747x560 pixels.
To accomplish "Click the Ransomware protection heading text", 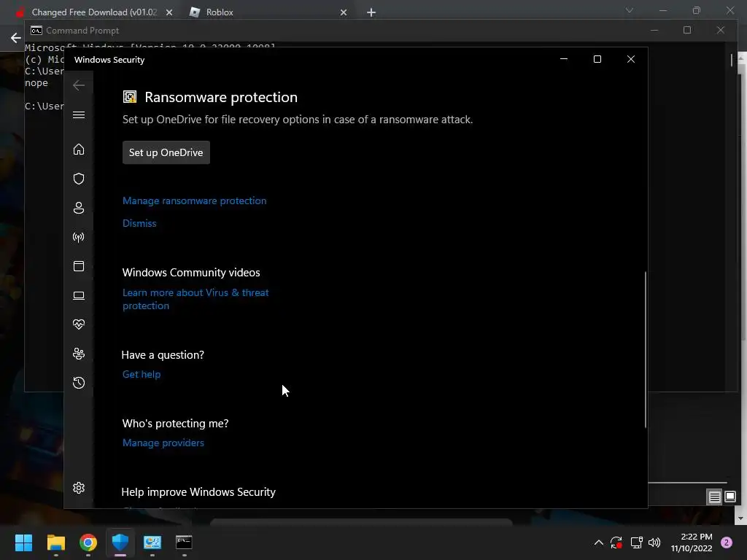I will point(221,97).
